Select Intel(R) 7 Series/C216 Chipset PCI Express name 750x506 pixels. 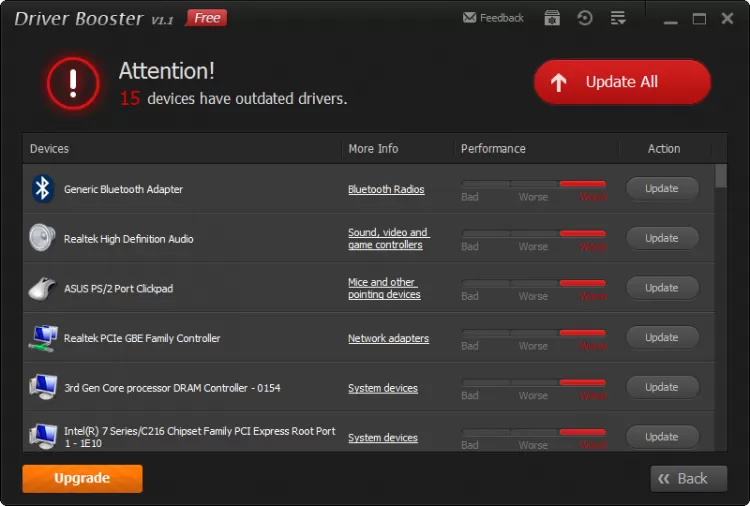point(199,437)
